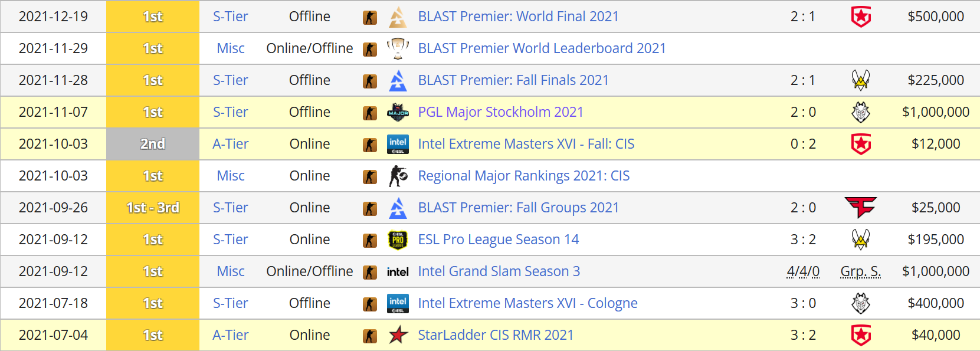This screenshot has height=351, width=980.
Task: Open ESL Pro League Season 14 link
Action: 498,240
